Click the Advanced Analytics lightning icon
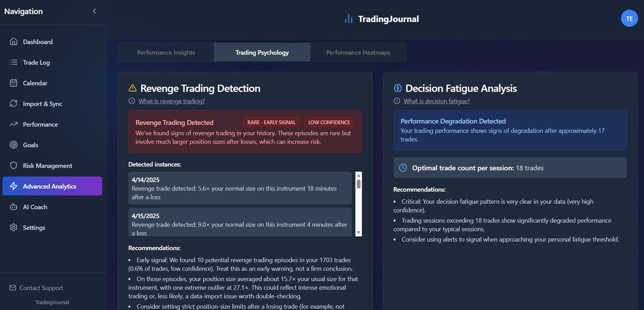The image size is (644, 310). pos(13,186)
